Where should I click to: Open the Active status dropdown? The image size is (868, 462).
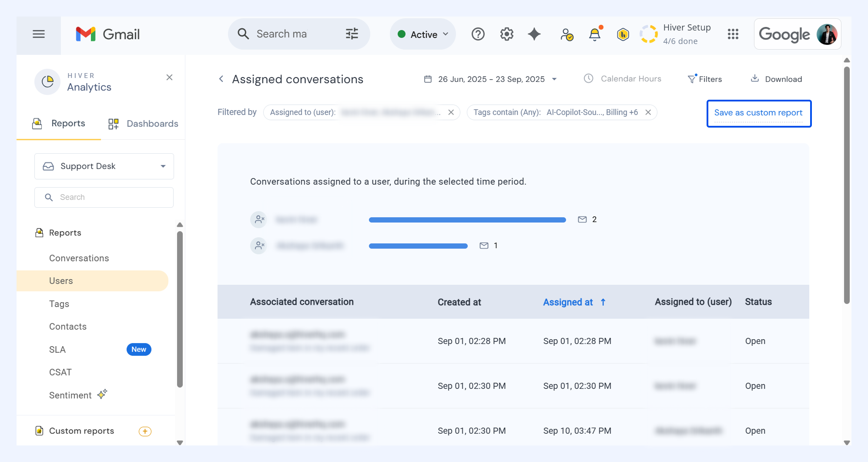(423, 34)
